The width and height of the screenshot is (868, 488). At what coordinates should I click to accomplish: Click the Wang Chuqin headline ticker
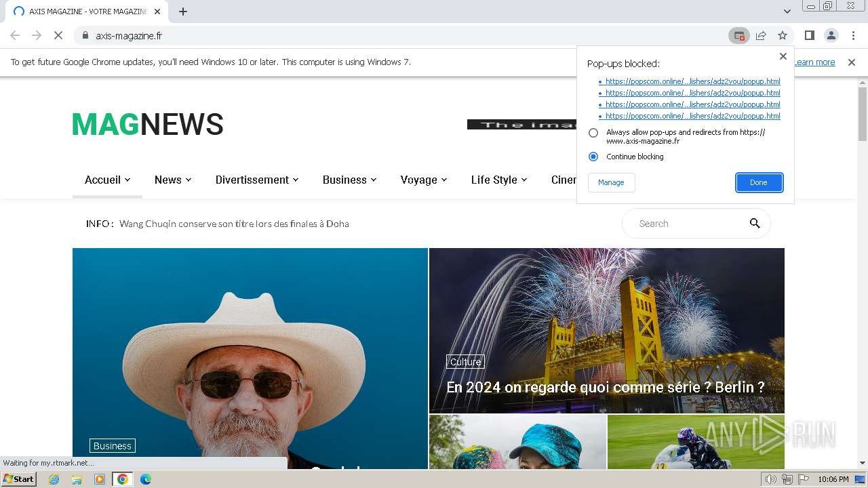234,224
